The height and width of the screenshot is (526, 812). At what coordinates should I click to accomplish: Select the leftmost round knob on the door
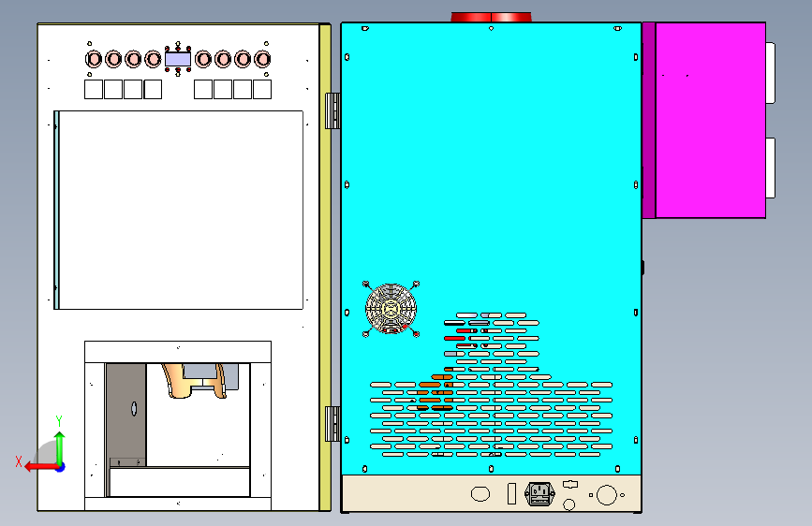(x=94, y=59)
